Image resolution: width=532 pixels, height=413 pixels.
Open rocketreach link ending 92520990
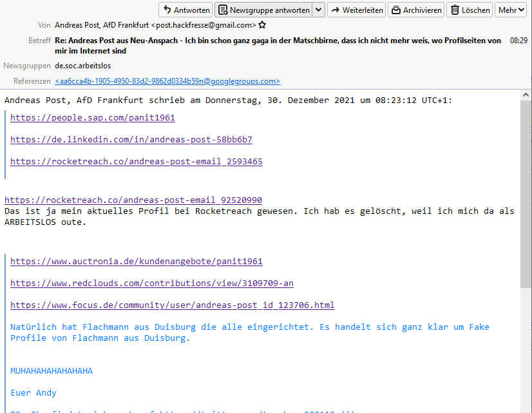[133, 200]
